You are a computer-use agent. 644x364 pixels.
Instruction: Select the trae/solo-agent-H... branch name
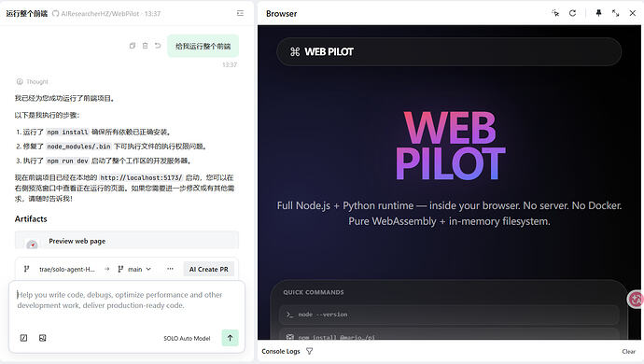67,270
